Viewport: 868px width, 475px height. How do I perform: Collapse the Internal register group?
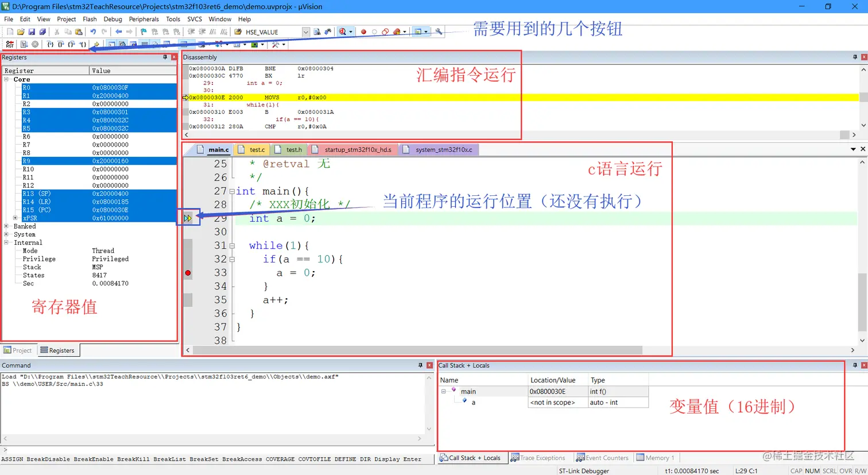coord(6,242)
